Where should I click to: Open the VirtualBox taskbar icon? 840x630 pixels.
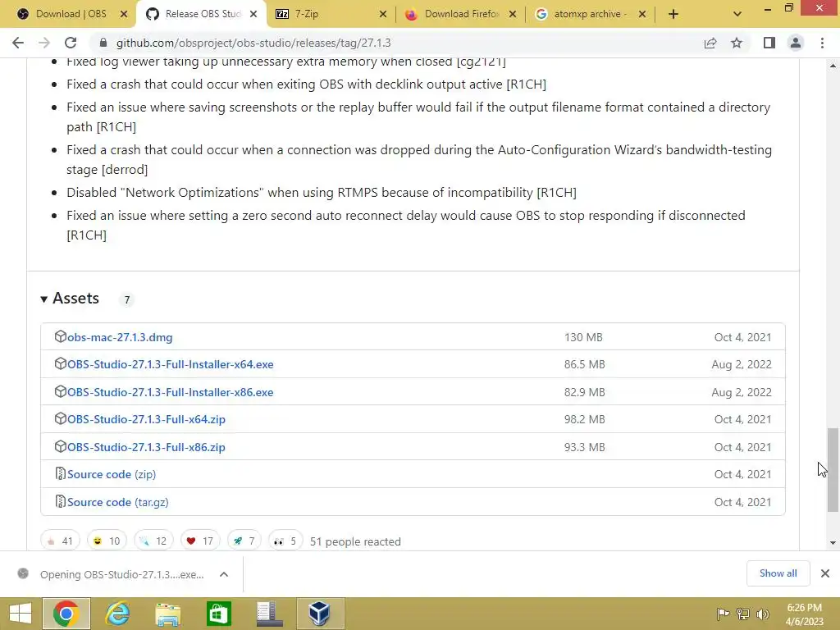tap(319, 614)
